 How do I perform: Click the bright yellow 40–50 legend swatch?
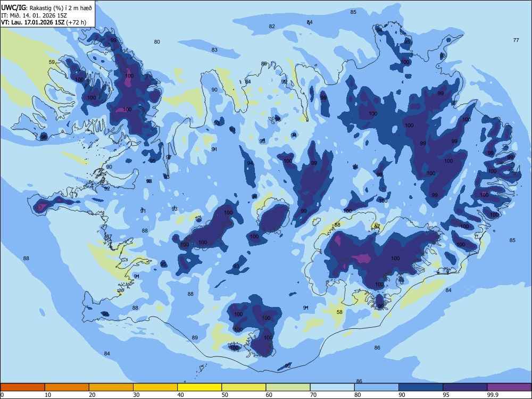(x=199, y=387)
